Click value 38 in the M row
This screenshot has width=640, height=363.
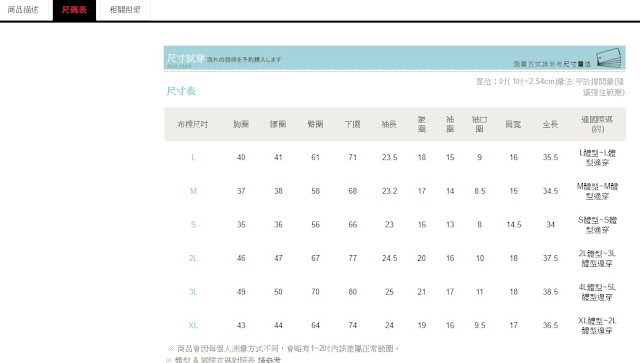pyautogui.click(x=278, y=191)
